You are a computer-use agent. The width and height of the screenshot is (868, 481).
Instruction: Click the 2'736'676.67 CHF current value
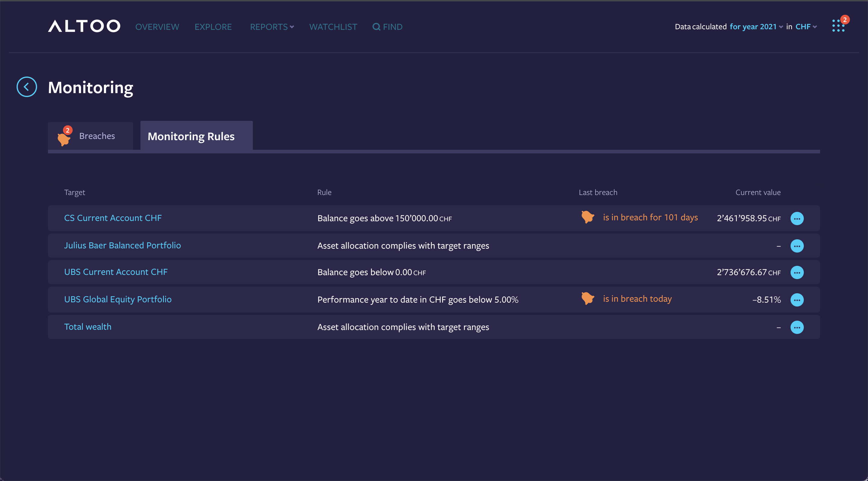[x=749, y=272]
